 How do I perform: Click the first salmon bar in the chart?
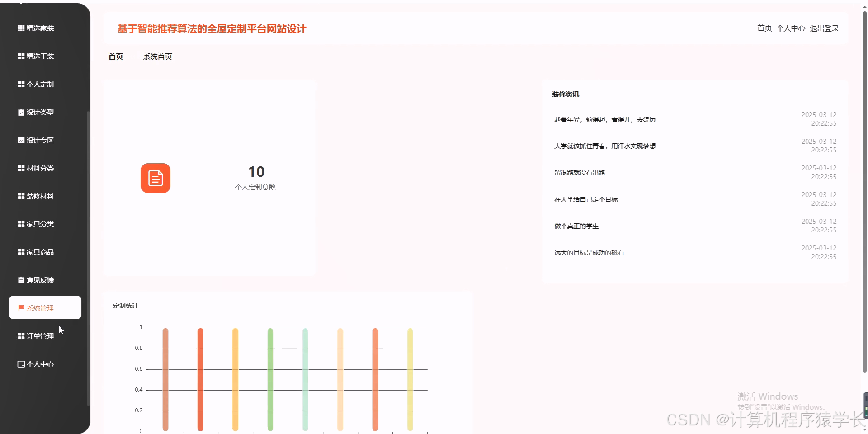(165, 379)
